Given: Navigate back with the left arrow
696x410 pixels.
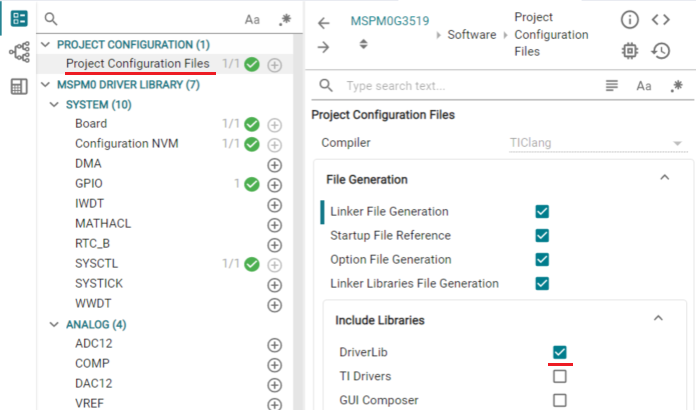Looking at the screenshot, I should click(323, 23).
